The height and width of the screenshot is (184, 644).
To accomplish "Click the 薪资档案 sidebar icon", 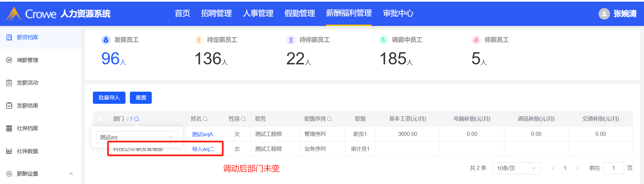I will click(9, 37).
